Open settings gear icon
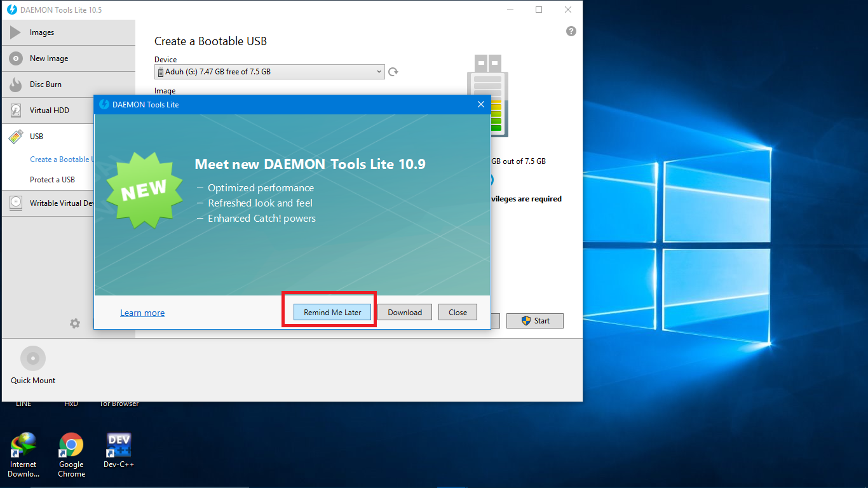This screenshot has height=488, width=868. (x=75, y=323)
